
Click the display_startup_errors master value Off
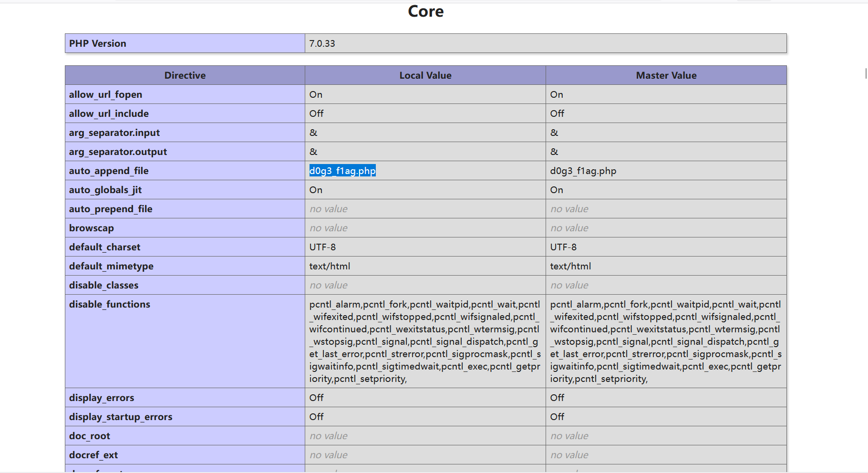[x=557, y=417]
